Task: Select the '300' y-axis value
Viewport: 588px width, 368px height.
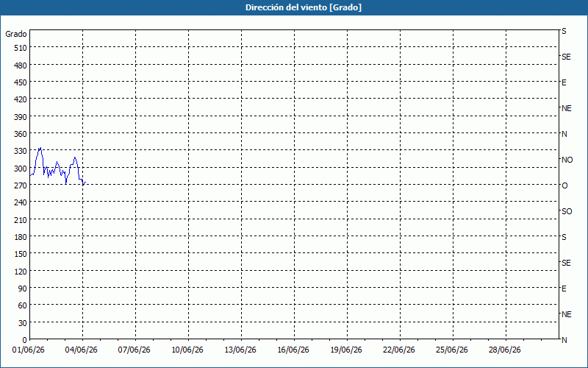Action: tap(21, 169)
